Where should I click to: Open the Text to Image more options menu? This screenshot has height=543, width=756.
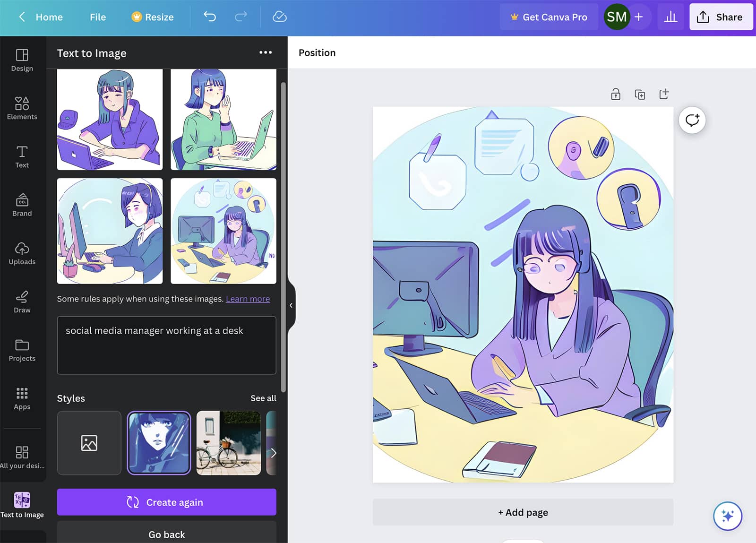click(266, 52)
